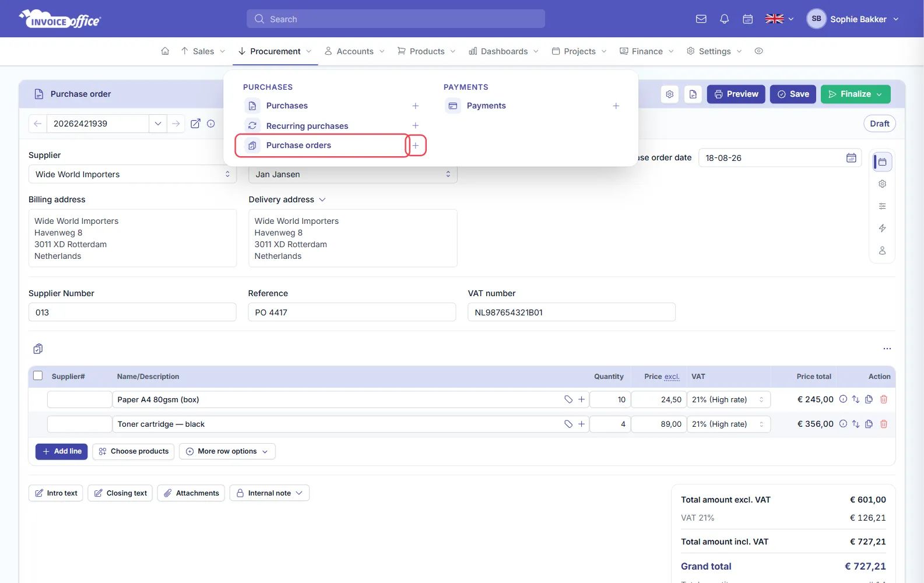The image size is (924, 583).
Task: Open the mail inbox icon
Action: coord(701,19)
